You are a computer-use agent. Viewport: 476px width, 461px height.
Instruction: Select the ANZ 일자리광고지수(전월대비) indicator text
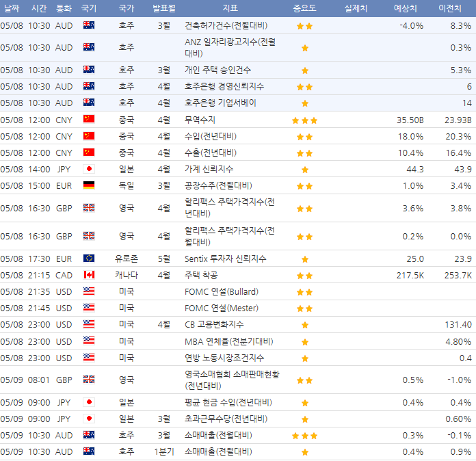click(230, 47)
